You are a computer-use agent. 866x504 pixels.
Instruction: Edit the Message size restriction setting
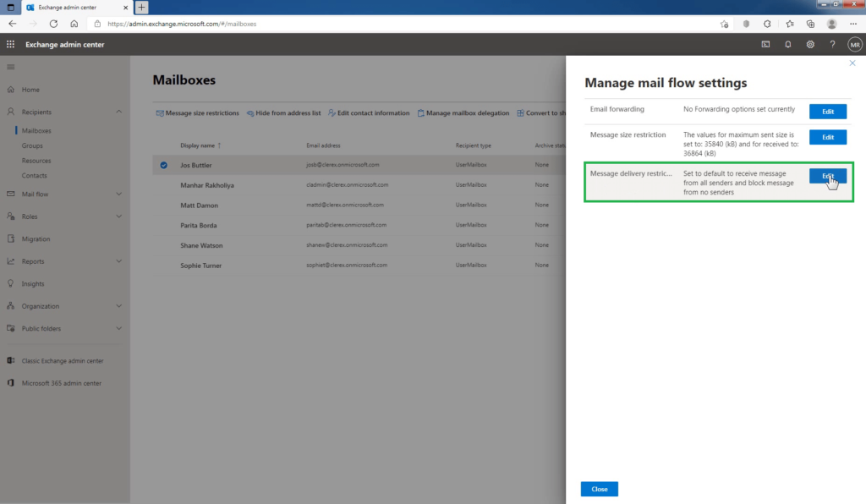[x=828, y=137]
